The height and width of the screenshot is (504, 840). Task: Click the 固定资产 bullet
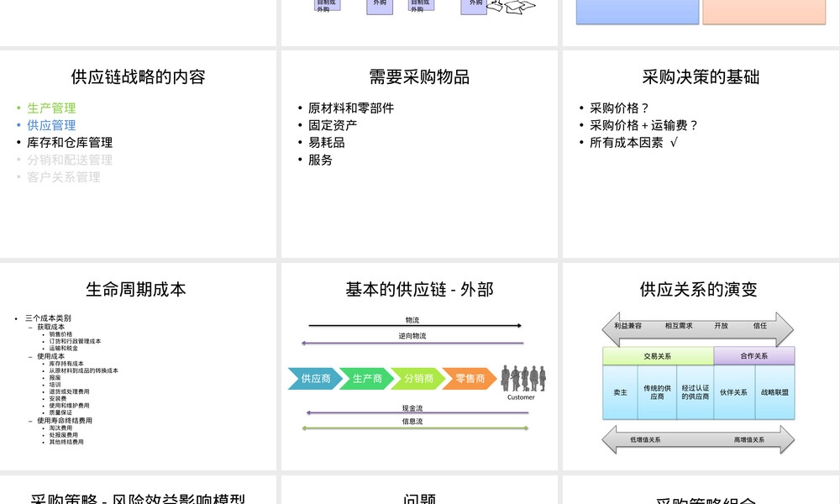coord(333,125)
